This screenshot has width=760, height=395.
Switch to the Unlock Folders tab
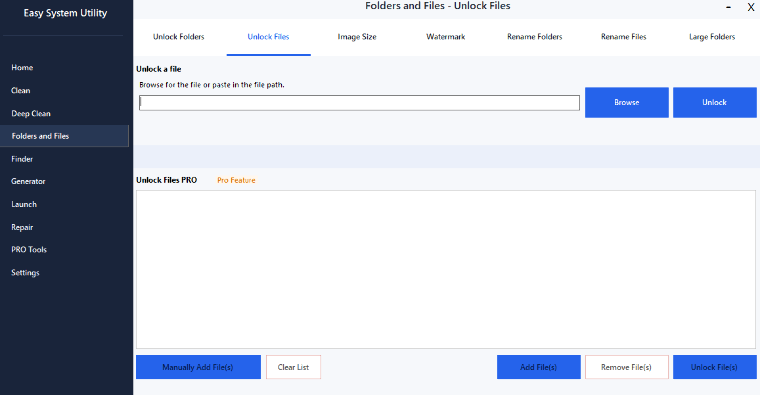tap(179, 37)
